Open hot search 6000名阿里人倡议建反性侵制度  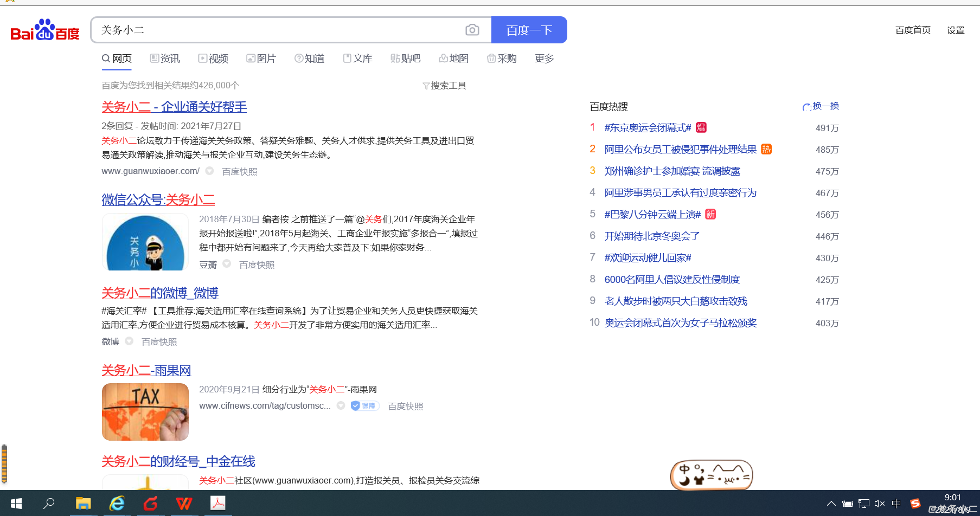coord(672,280)
